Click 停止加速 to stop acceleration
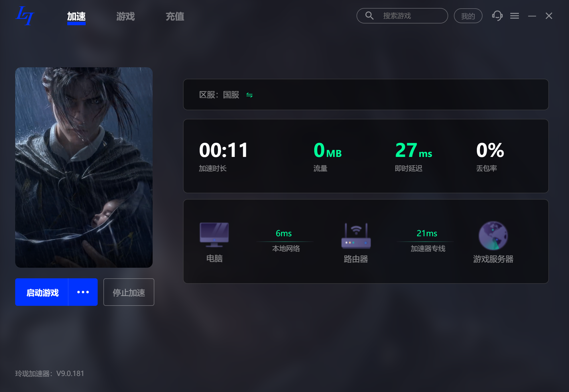Viewport: 569px width, 392px height. click(x=129, y=292)
